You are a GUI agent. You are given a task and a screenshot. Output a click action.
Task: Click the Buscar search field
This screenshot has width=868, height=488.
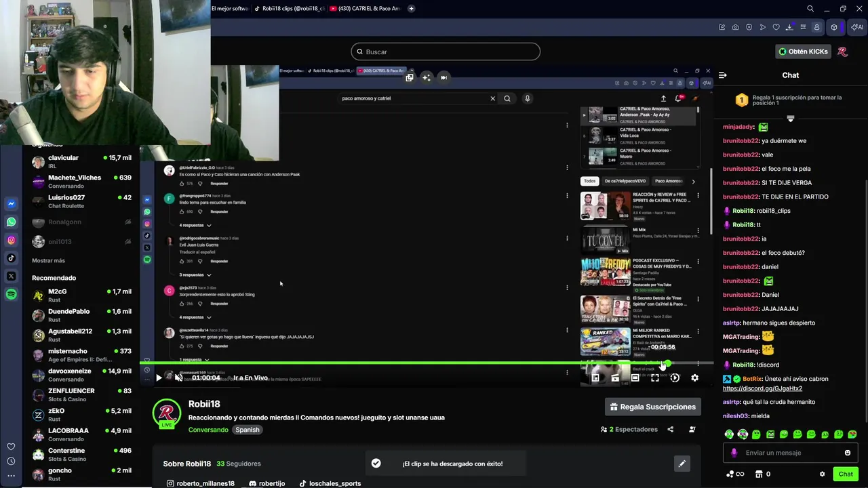(446, 52)
